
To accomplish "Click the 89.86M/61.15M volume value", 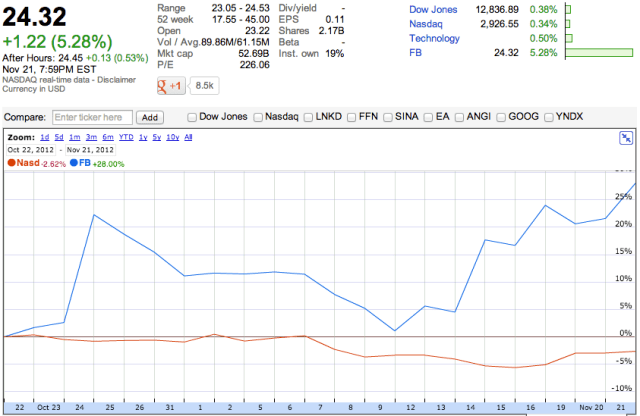I will coord(235,42).
